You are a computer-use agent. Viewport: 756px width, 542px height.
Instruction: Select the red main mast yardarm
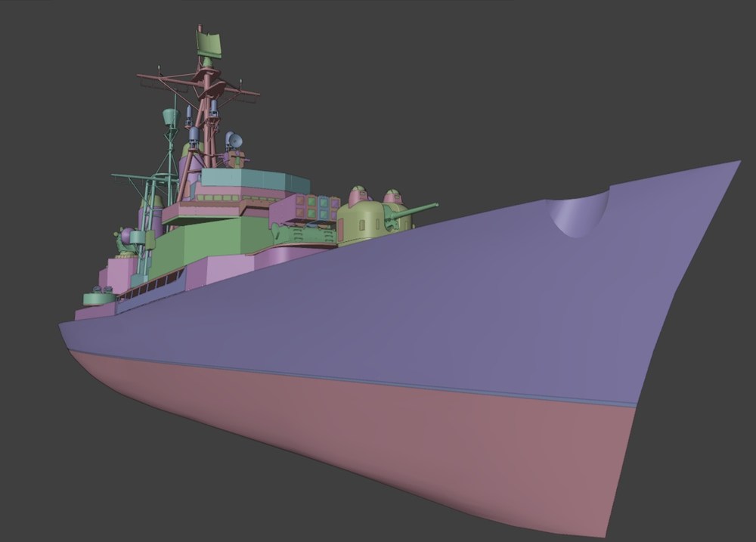point(197,85)
